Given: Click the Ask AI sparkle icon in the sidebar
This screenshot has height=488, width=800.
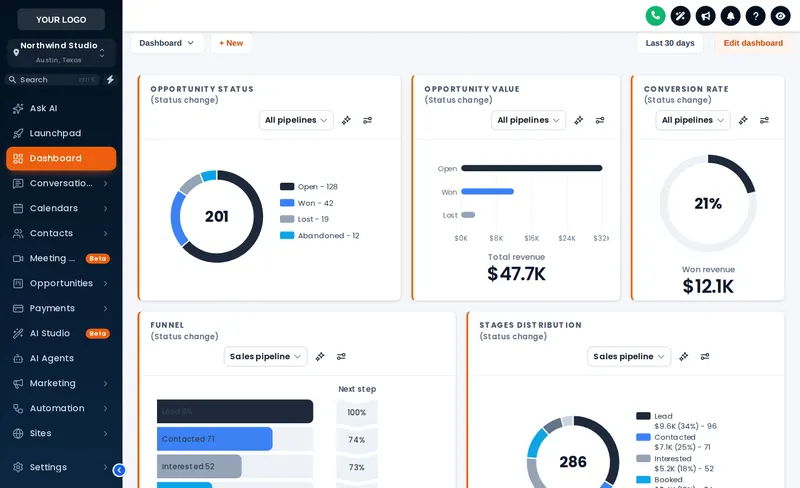Looking at the screenshot, I should (18, 108).
